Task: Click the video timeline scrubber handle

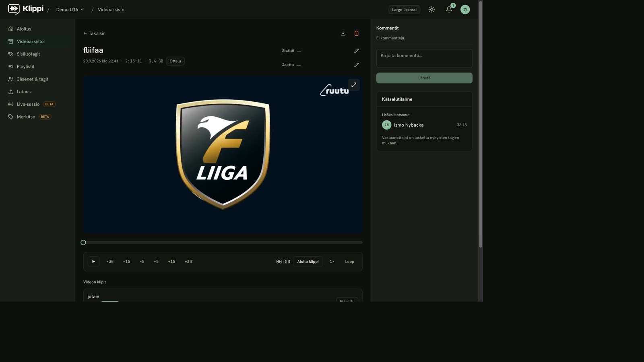Action: 83,243
